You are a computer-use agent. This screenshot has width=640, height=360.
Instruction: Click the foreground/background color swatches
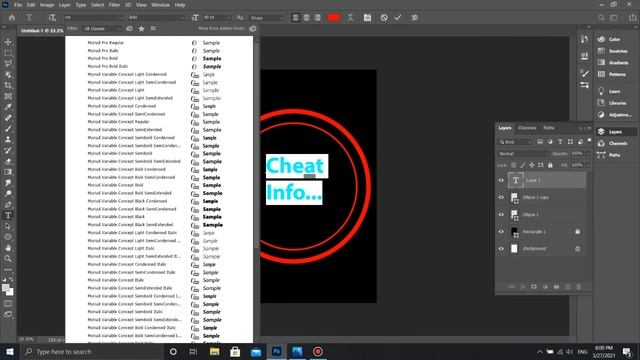[x=8, y=290]
